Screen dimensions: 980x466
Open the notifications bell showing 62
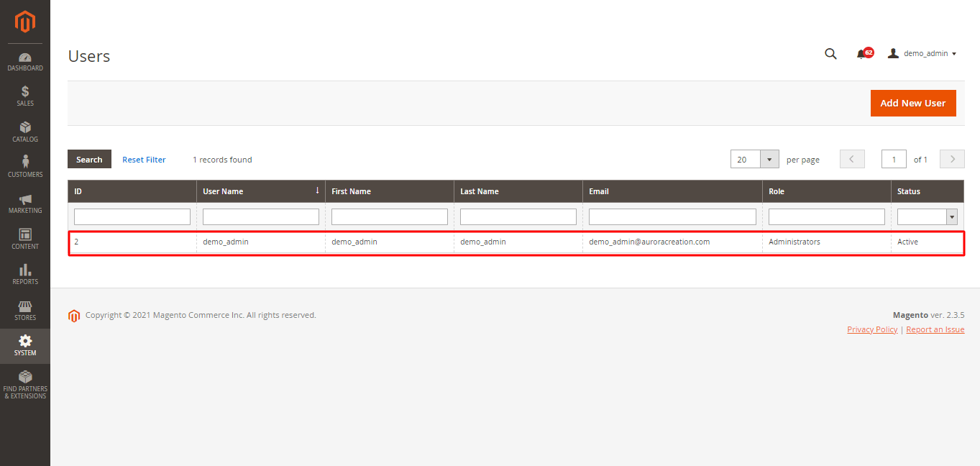click(x=864, y=53)
